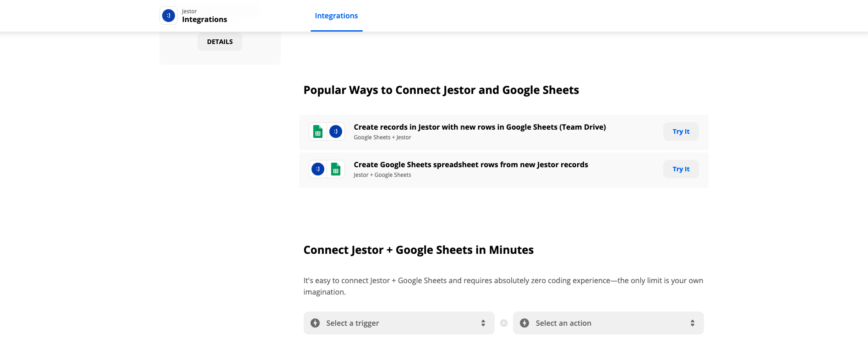Click Google Sheets icon in the first integration row
This screenshot has height=345, width=868.
point(318,131)
